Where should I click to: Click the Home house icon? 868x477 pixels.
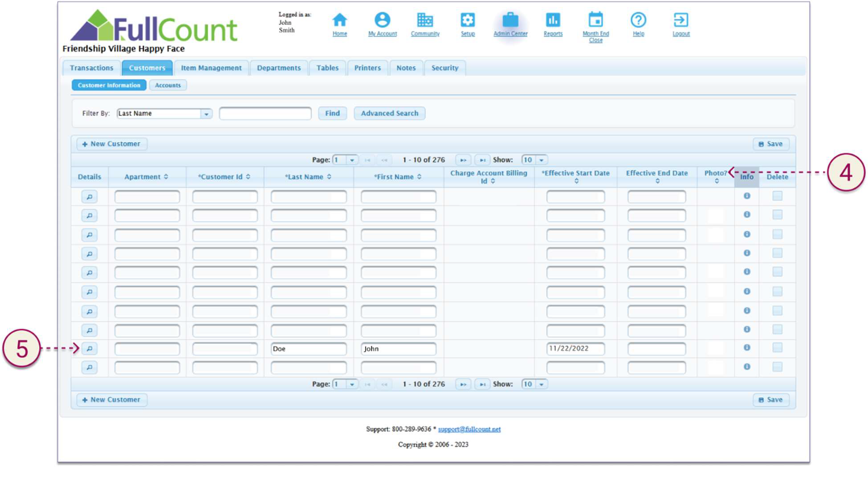tap(339, 20)
